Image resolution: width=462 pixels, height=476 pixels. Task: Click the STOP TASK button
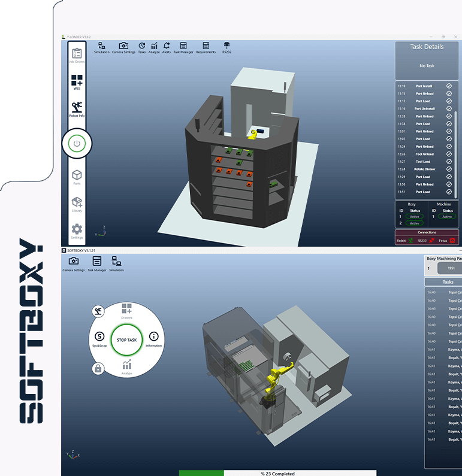click(x=126, y=339)
